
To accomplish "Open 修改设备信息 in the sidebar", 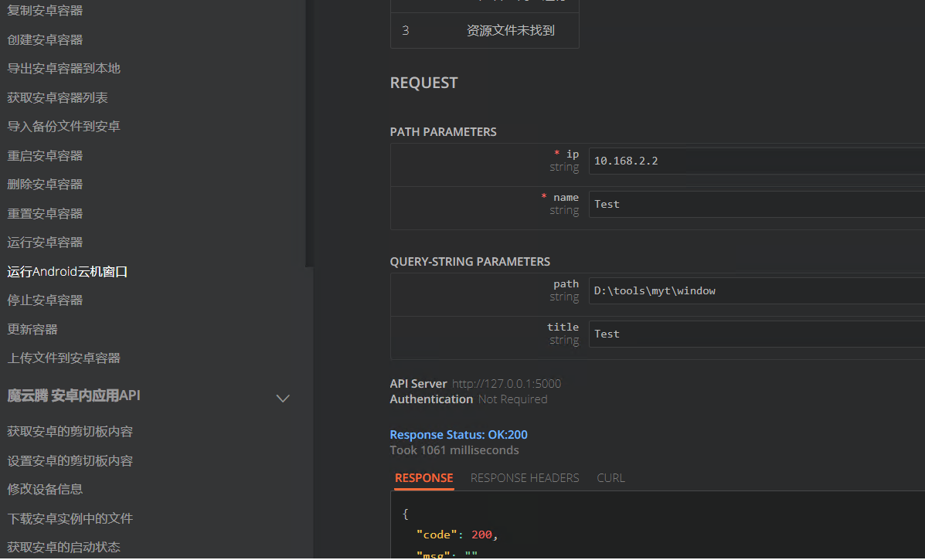I will 45,489.
